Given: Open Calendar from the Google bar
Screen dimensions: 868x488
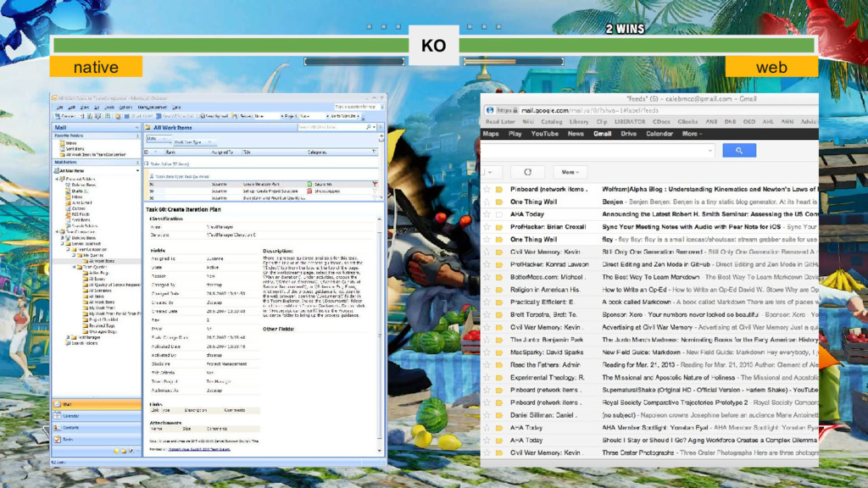Looking at the screenshot, I should [659, 134].
